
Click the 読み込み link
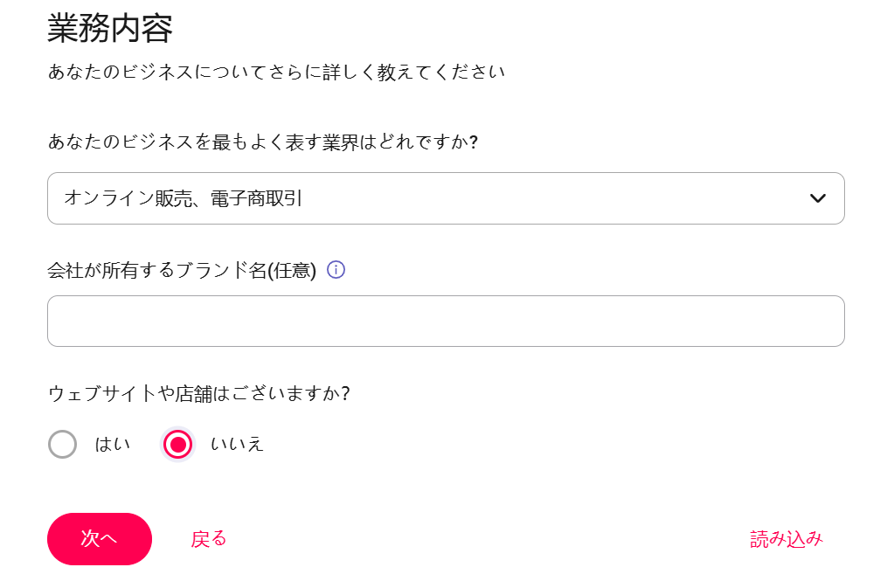point(787,538)
